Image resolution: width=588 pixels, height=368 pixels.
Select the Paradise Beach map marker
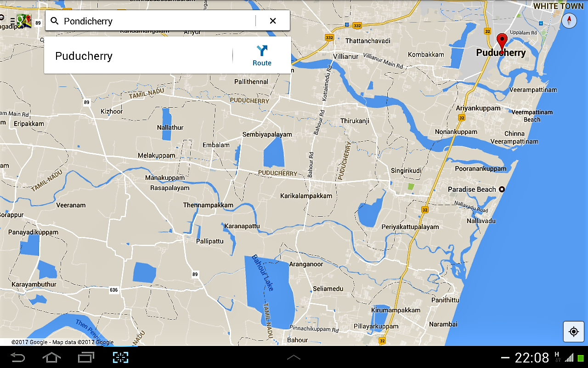coord(502,189)
